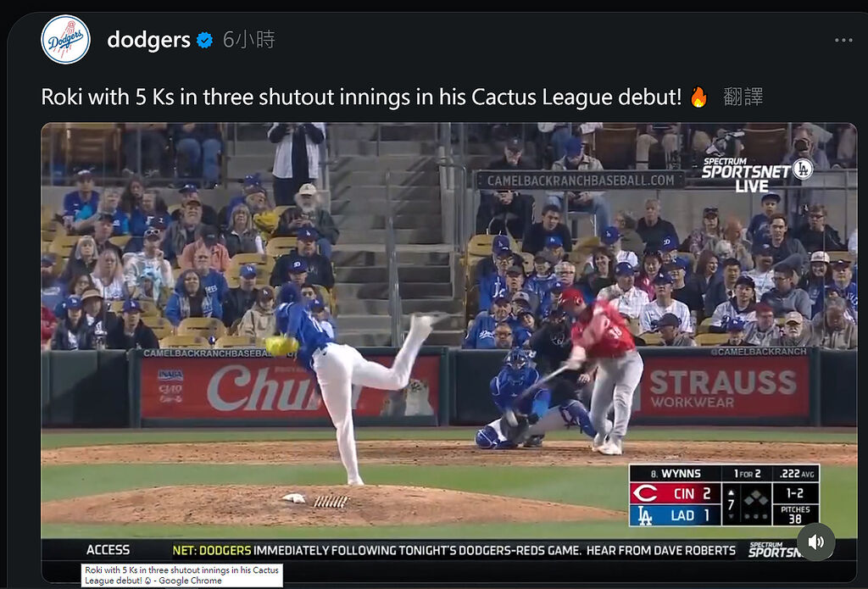The height and width of the screenshot is (589, 868).
Task: Click the Spectrum SportsNet logo in ticker
Action: [x=775, y=550]
